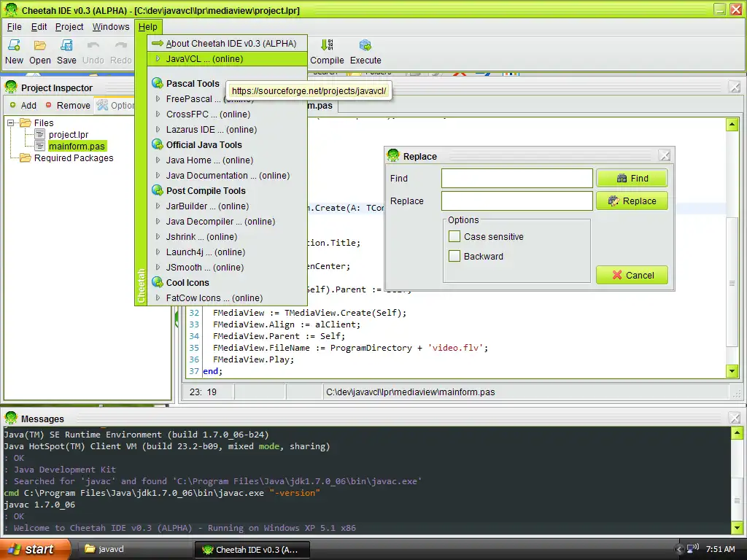This screenshot has width=747, height=560.
Task: Click the Messages panel scroll up arrow
Action: [x=737, y=433]
